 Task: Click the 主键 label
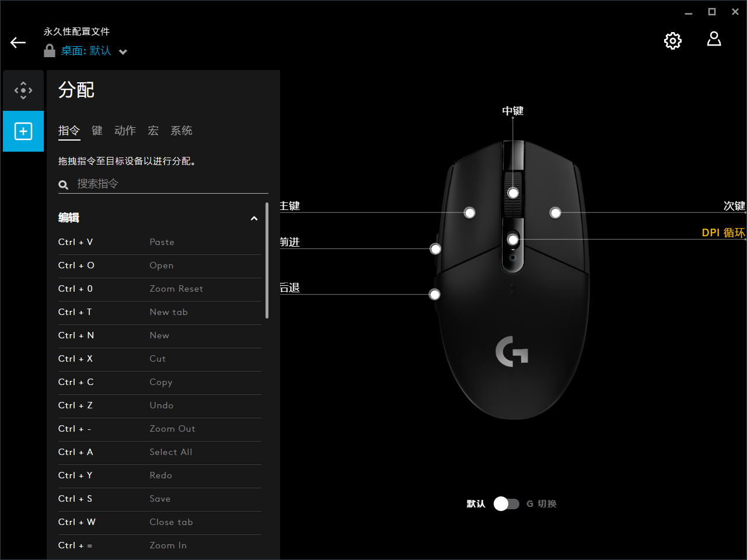coord(289,206)
